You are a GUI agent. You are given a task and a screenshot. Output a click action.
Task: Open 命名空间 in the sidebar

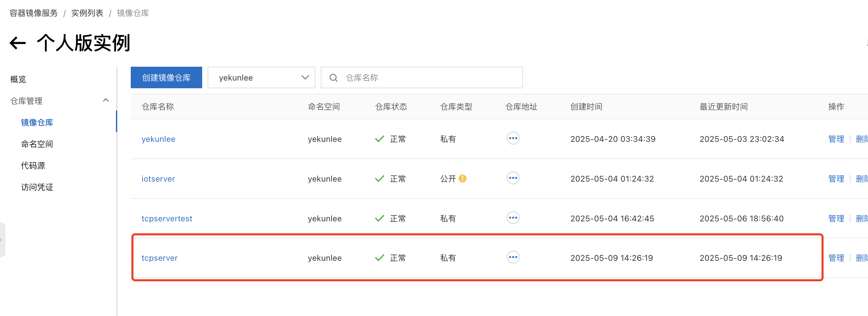tap(37, 144)
